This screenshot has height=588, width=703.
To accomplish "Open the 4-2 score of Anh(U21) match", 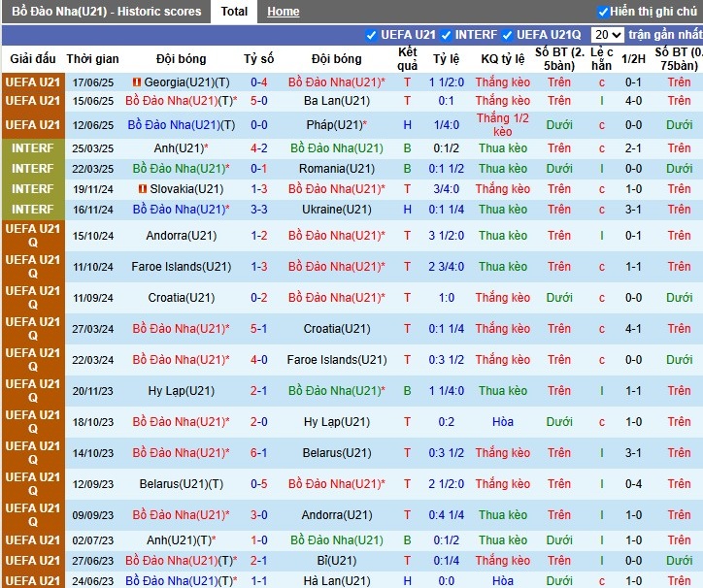I will 258,148.
